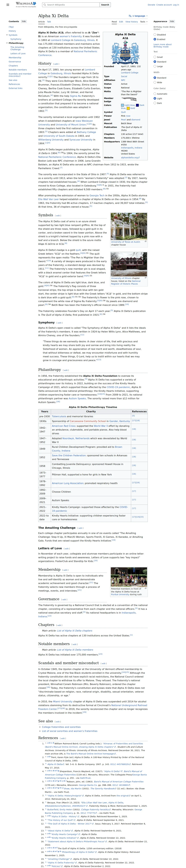Collapse Symbols section in contents
The height and width of the screenshot is (868, 186).
[x=7, y=35]
